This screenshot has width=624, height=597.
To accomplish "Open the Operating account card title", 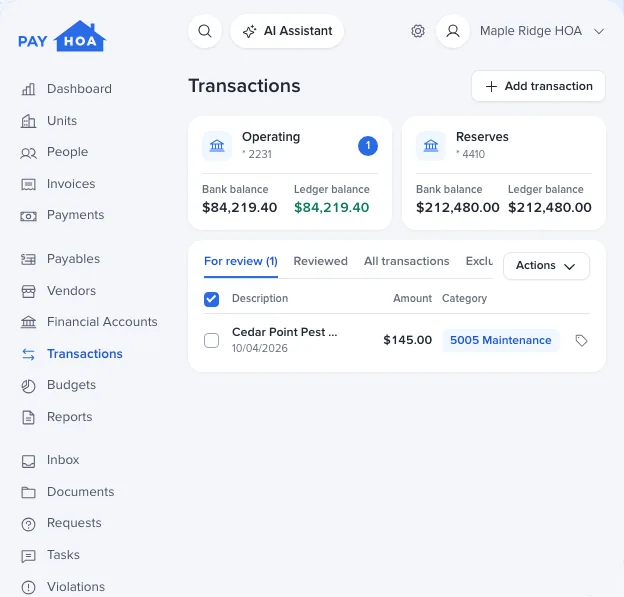I will click(271, 137).
